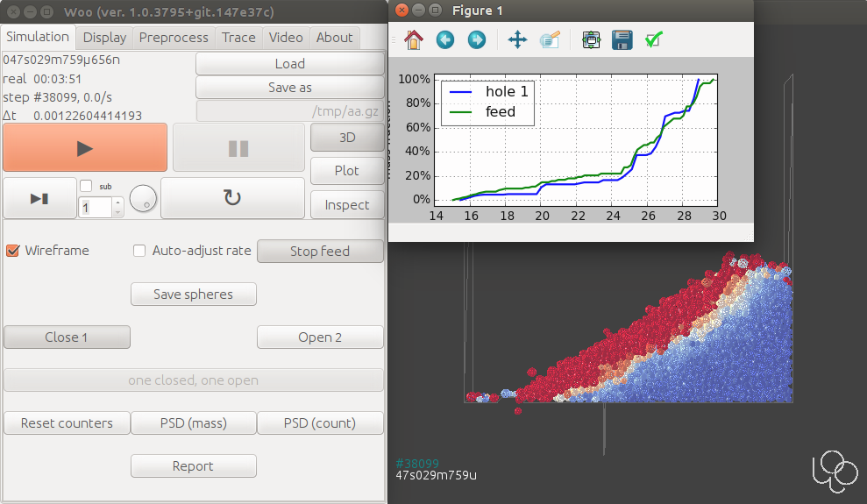Switch to the Preprocess tab

[174, 37]
